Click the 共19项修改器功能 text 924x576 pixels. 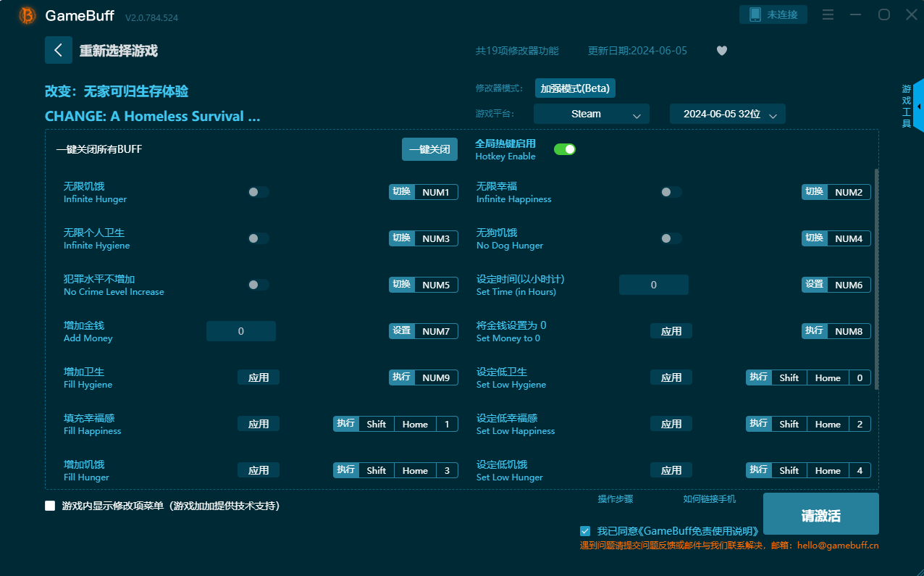pyautogui.click(x=517, y=51)
